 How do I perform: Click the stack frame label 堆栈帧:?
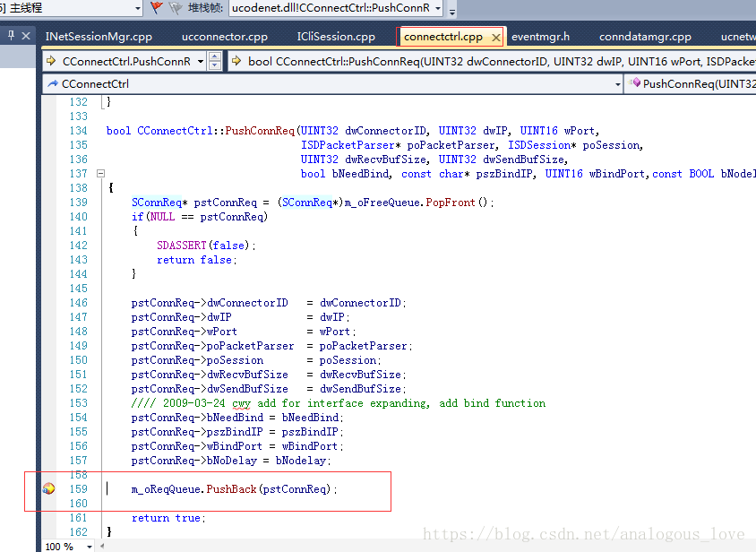205,8
